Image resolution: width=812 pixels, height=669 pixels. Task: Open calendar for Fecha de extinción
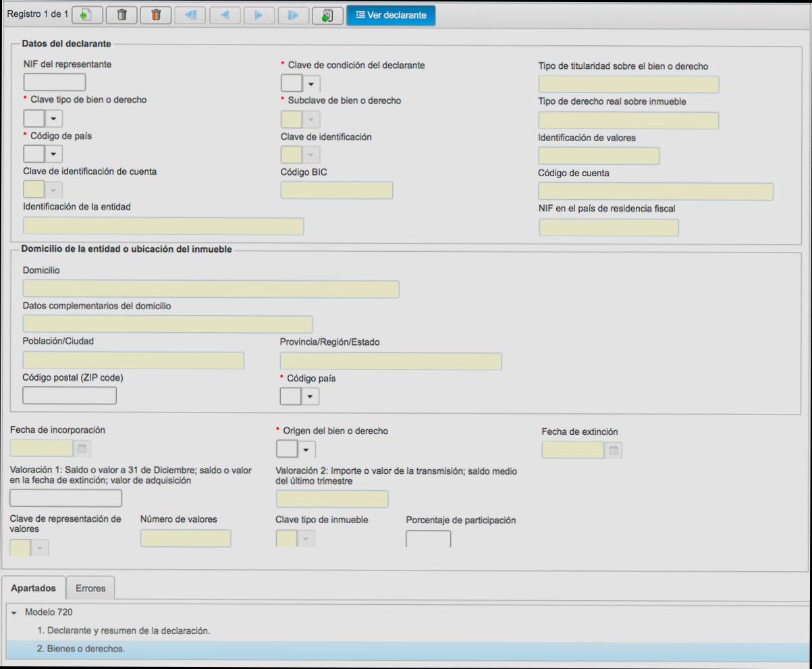coord(614,450)
